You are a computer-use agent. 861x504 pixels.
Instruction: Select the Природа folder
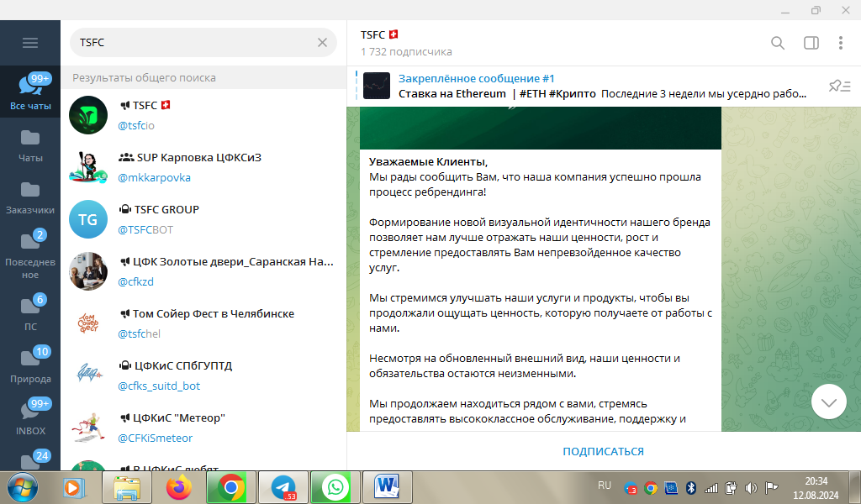click(30, 365)
